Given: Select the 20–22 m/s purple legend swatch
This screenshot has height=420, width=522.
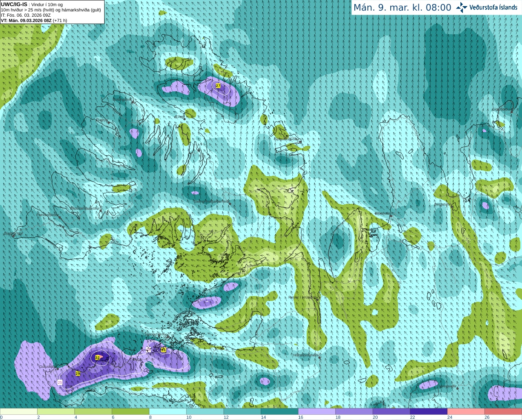Looking at the screenshot, I should tap(391, 411).
